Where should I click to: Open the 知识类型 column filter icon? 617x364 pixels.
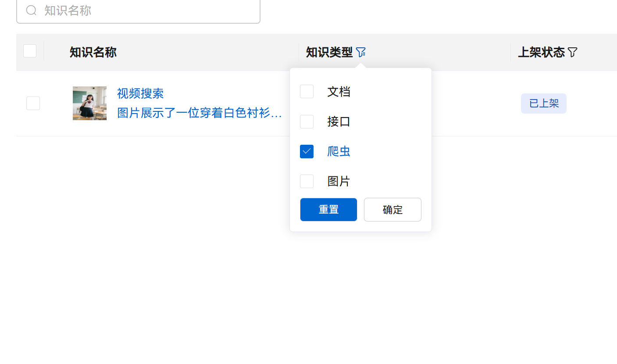click(360, 53)
